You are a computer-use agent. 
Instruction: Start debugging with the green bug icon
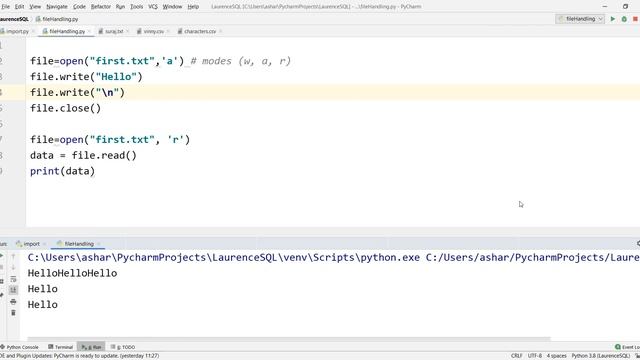[624, 19]
